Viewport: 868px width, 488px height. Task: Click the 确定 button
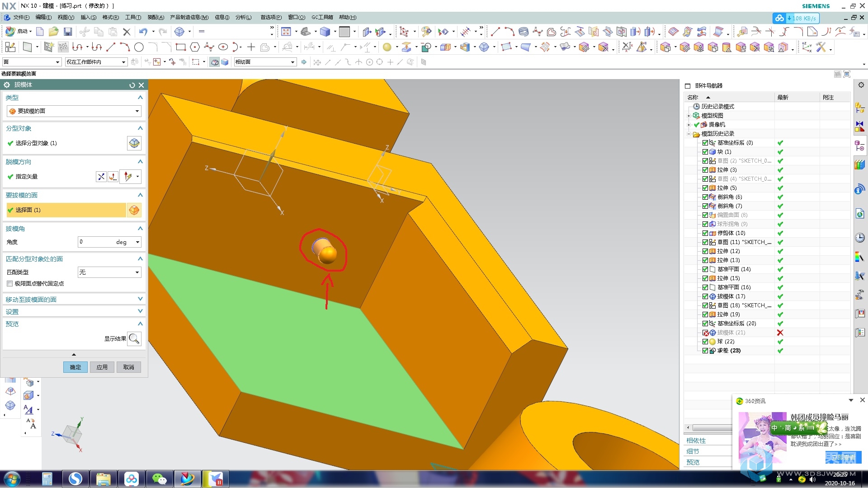pyautogui.click(x=75, y=367)
